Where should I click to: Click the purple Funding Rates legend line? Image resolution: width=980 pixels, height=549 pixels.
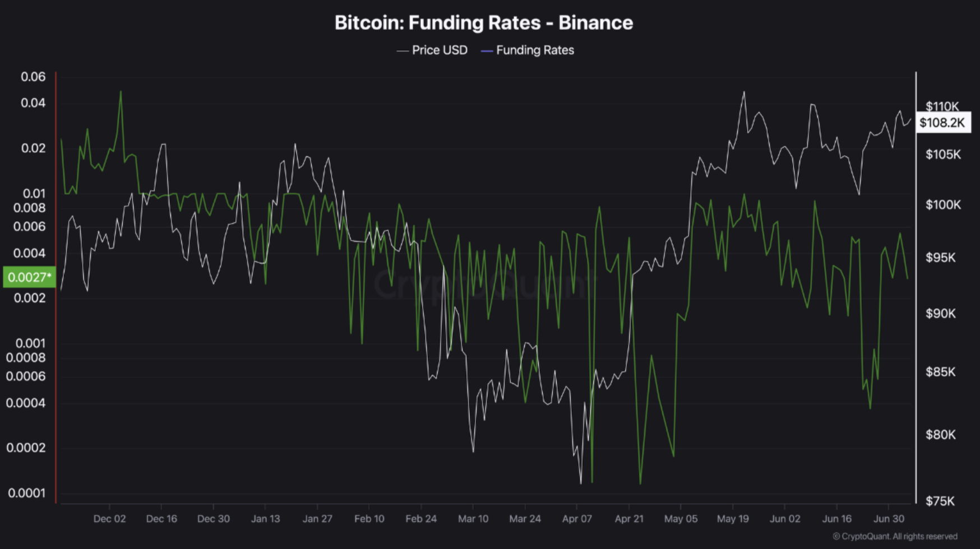[487, 51]
